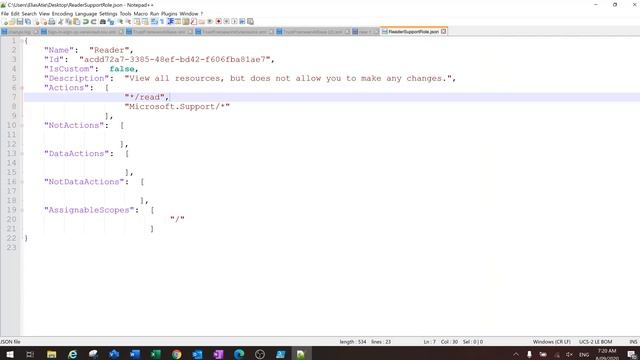This screenshot has width=640, height=360.
Task: Click the Open file toolbar icon
Action: click(12, 22)
